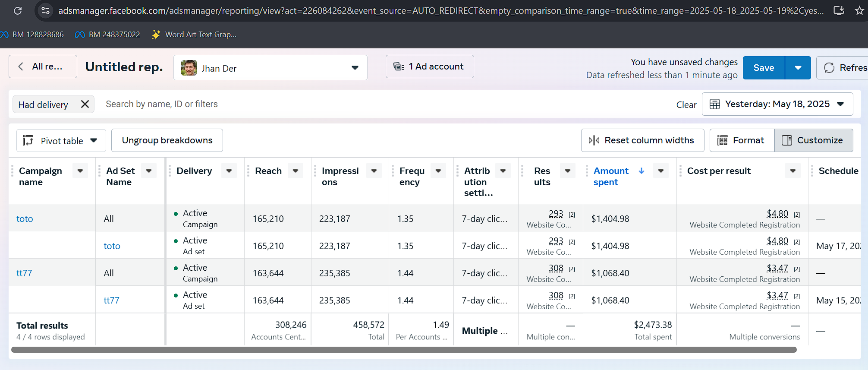
Task: Click Ungroup breakdowns
Action: [x=167, y=140]
